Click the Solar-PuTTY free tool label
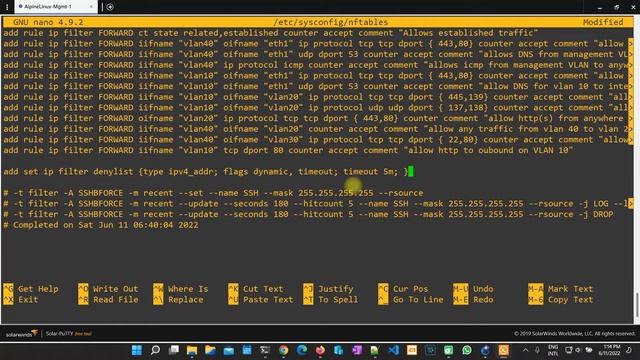640x360 pixels. (69, 333)
